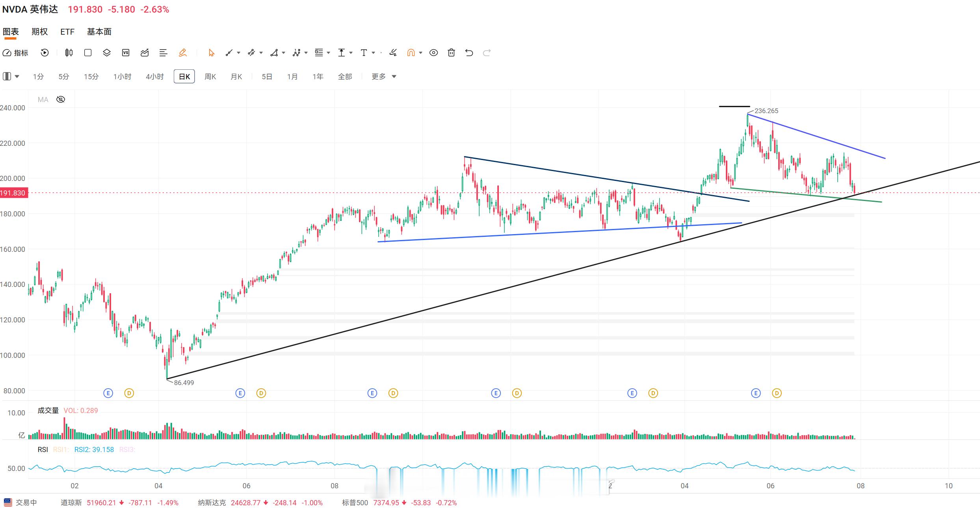Expand the channel line tool dropdown

261,53
